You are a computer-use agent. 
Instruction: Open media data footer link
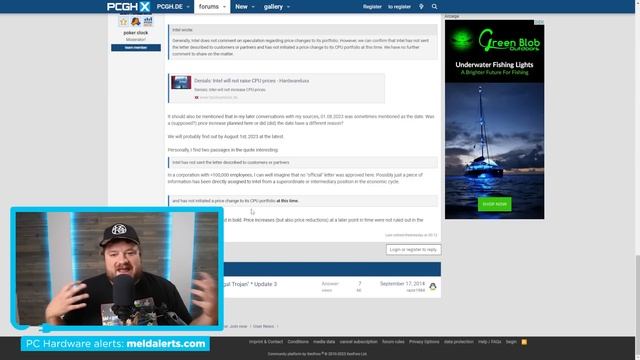click(x=324, y=342)
